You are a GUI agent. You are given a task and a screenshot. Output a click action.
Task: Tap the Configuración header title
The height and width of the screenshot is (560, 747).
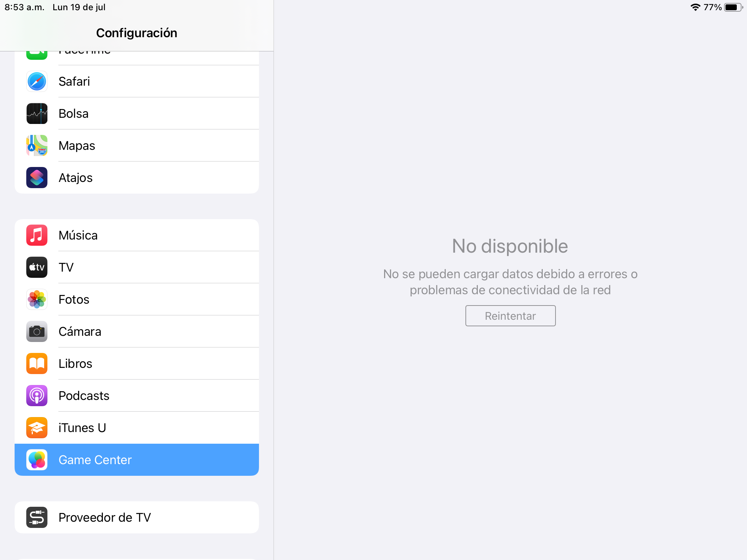click(137, 33)
